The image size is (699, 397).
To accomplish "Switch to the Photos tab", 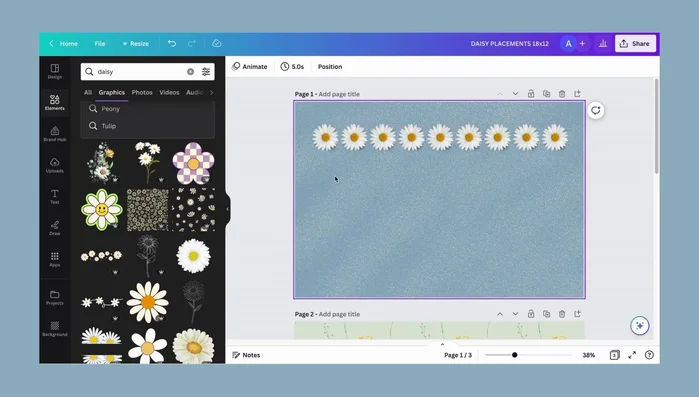I will coord(142,92).
